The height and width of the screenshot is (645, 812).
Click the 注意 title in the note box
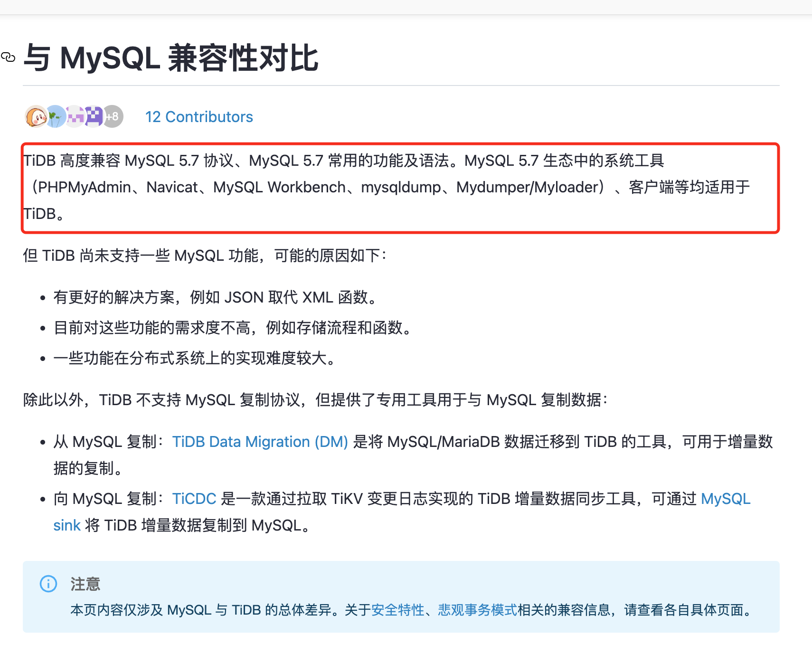(85, 584)
